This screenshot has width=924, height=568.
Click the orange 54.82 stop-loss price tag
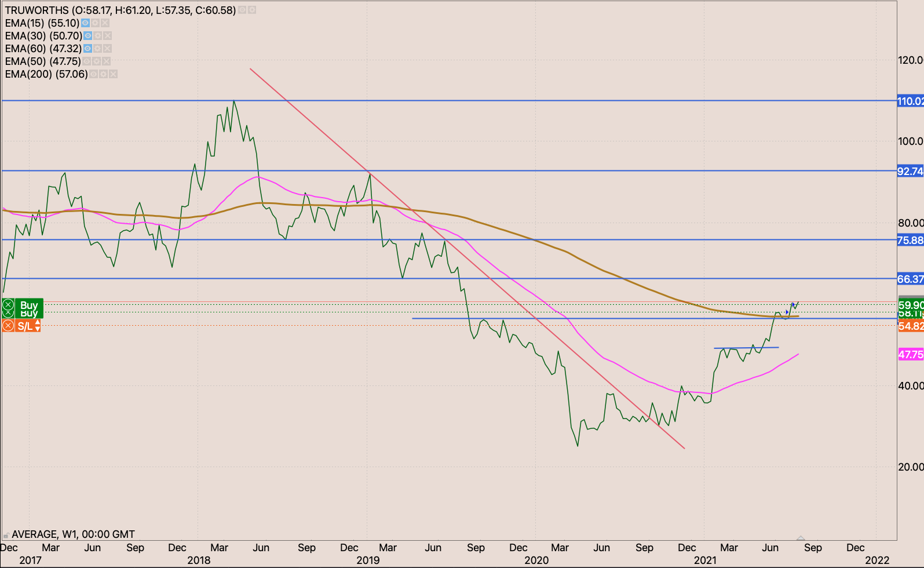coord(910,326)
